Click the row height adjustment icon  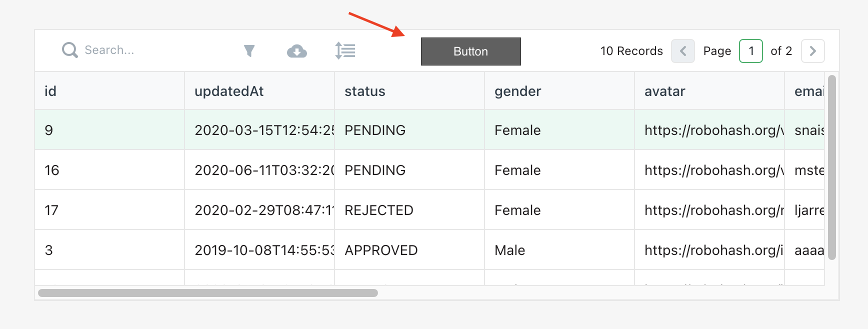tap(344, 50)
